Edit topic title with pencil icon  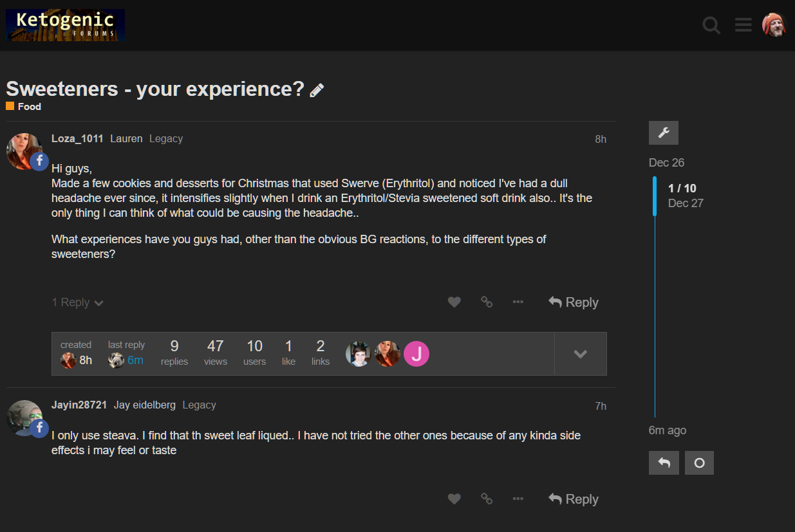click(x=317, y=90)
